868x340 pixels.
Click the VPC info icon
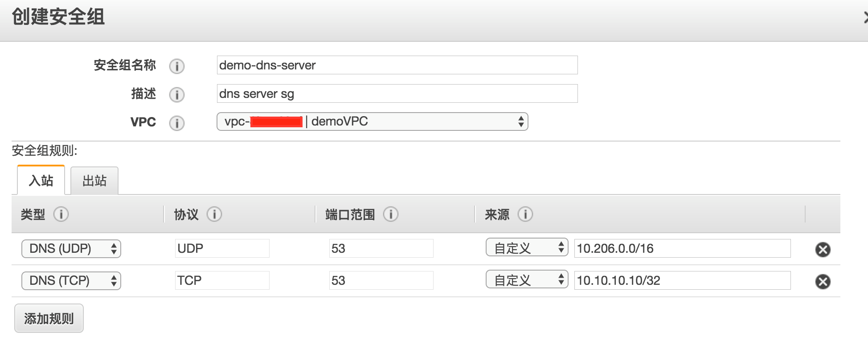[177, 123]
